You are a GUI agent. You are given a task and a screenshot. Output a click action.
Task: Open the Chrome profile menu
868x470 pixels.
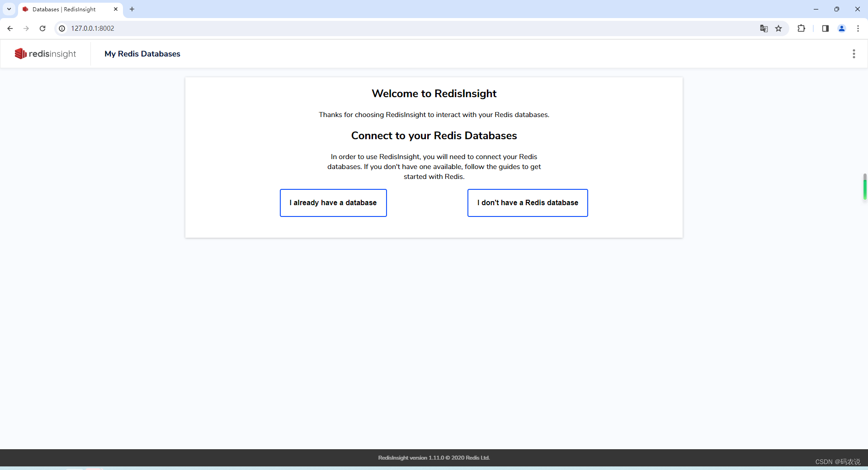click(x=842, y=28)
